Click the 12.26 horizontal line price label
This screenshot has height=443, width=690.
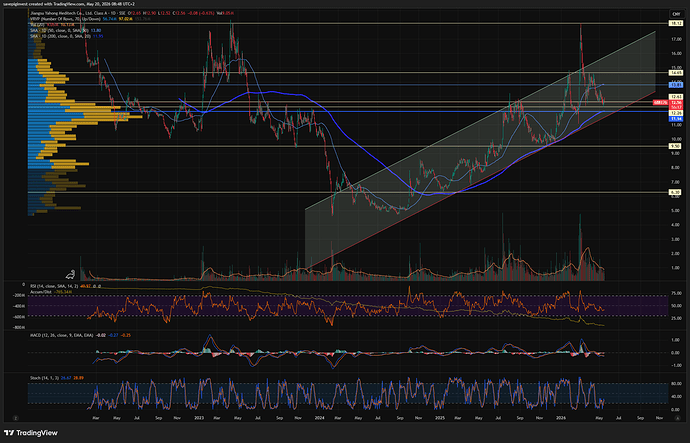676,113
